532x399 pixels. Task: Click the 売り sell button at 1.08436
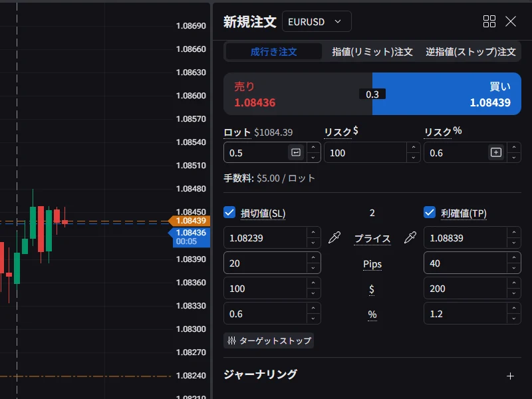[x=298, y=94]
